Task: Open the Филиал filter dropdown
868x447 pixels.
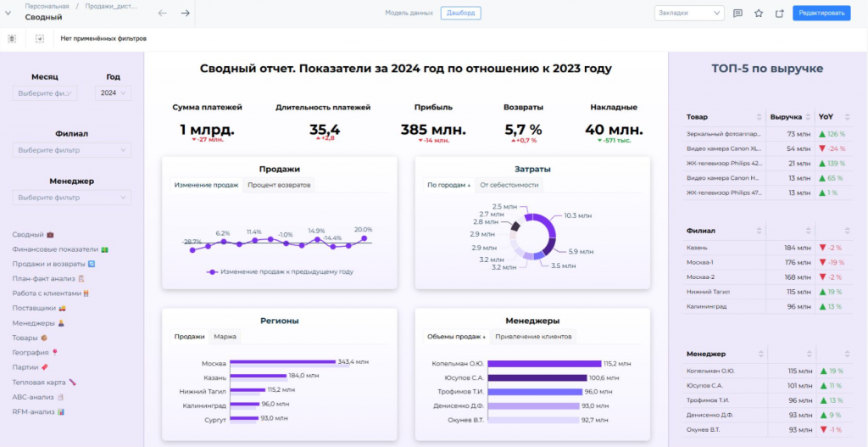Action: click(72, 150)
